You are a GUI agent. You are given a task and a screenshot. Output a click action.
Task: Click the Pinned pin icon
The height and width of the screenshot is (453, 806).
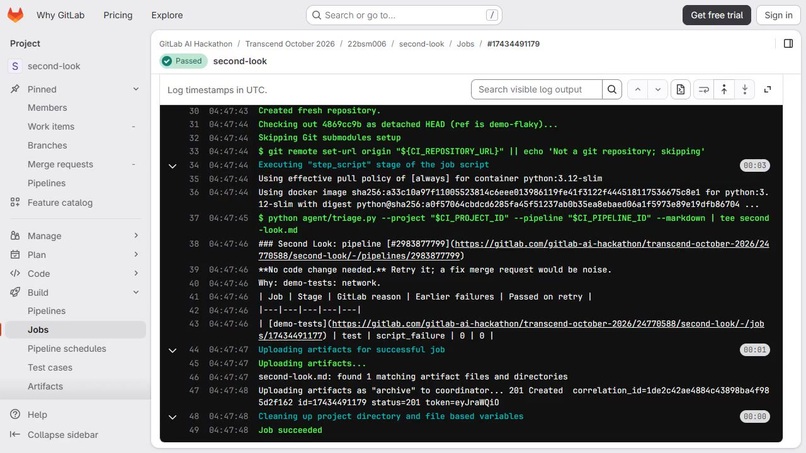(x=15, y=89)
